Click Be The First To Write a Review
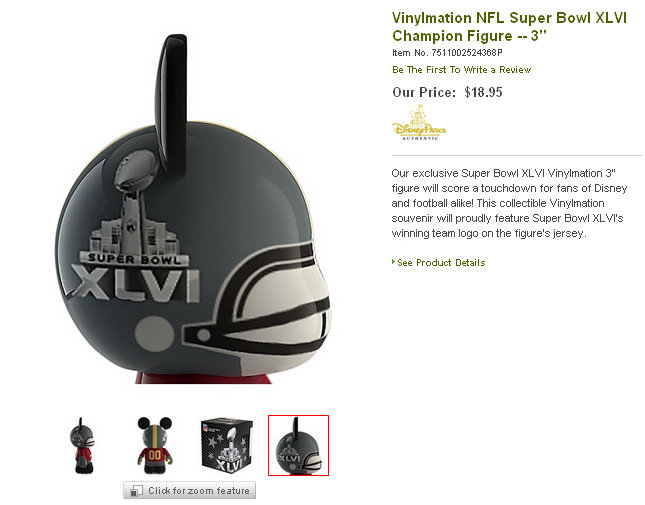This screenshot has height=505, width=645. pyautogui.click(x=462, y=69)
